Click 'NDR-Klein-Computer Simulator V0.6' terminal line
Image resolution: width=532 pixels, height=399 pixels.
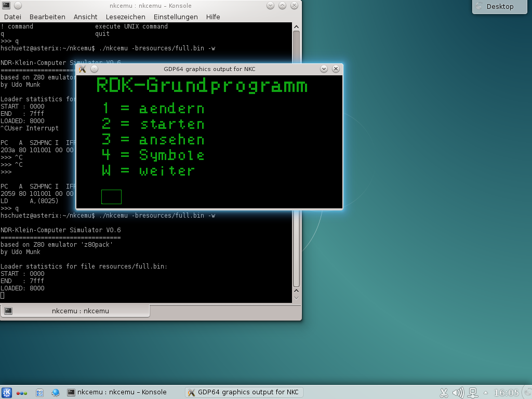[x=61, y=230]
